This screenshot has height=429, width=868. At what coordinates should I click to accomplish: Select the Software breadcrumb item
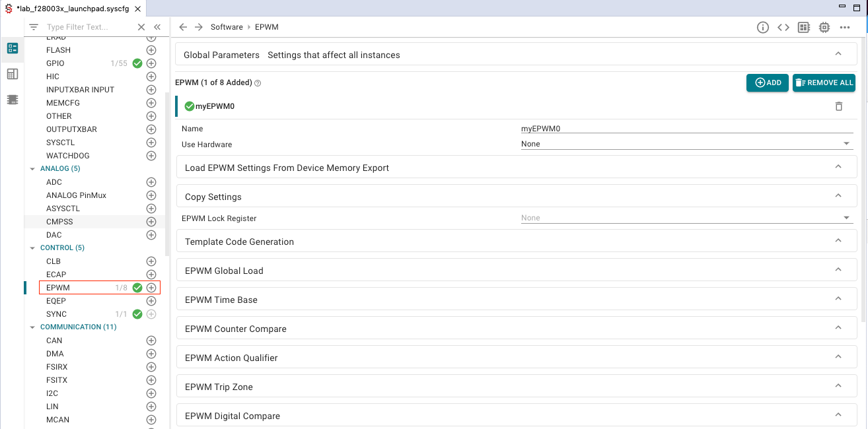[227, 27]
